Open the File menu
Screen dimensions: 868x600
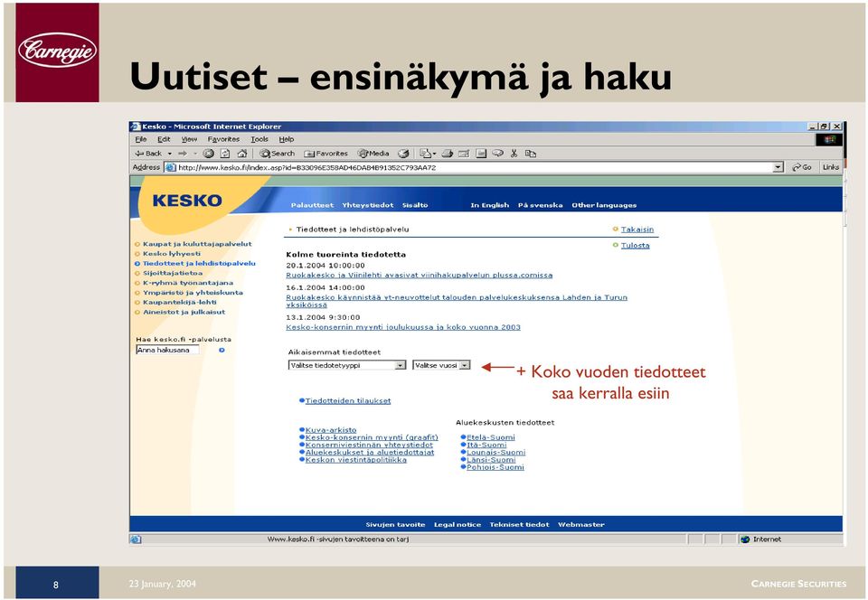(x=141, y=139)
